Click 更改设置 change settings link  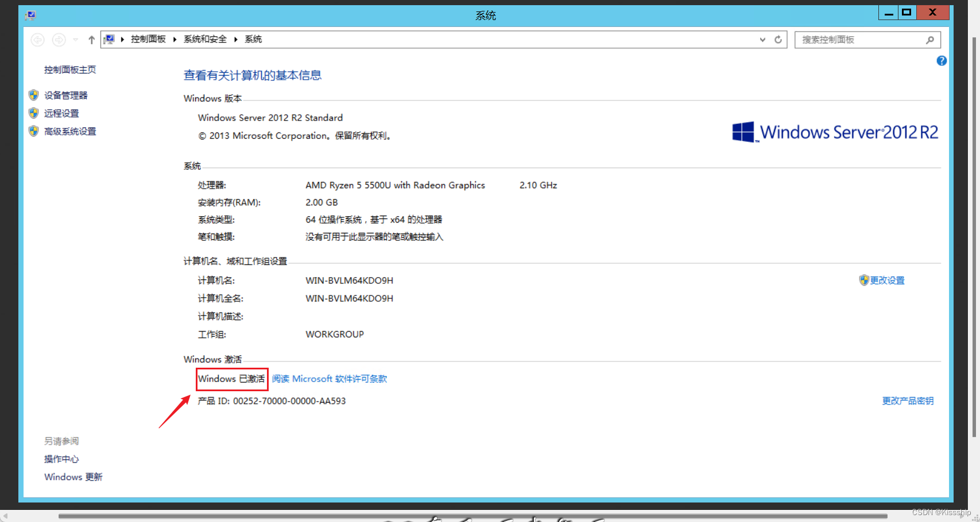tap(888, 281)
